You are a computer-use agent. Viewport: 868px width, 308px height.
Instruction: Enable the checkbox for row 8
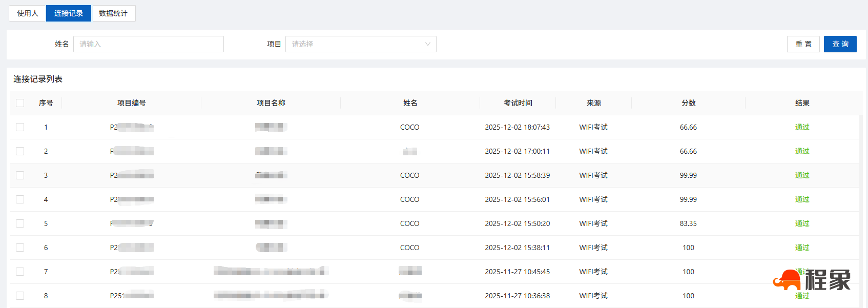point(20,296)
